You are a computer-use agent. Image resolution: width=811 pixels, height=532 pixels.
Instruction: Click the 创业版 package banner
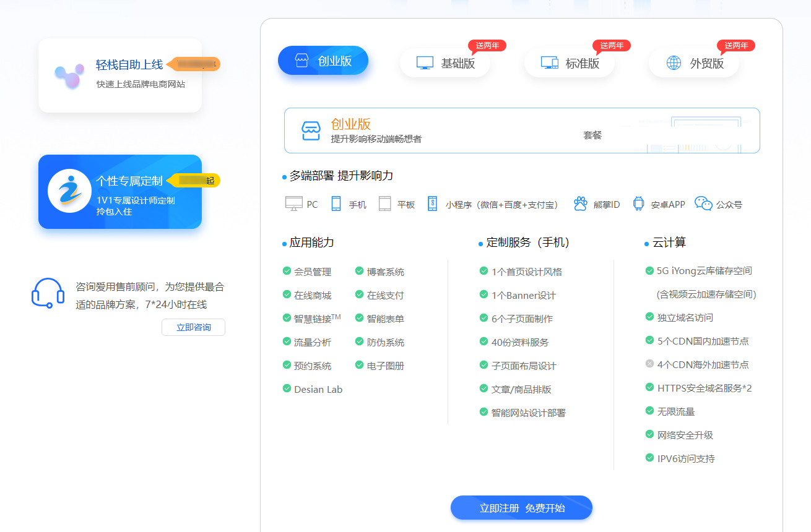[x=522, y=131]
